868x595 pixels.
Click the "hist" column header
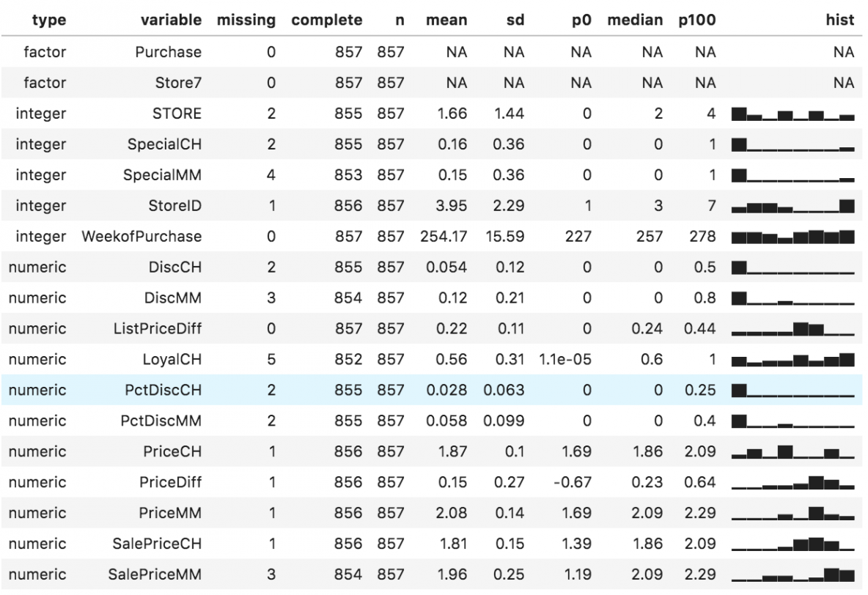(x=839, y=21)
